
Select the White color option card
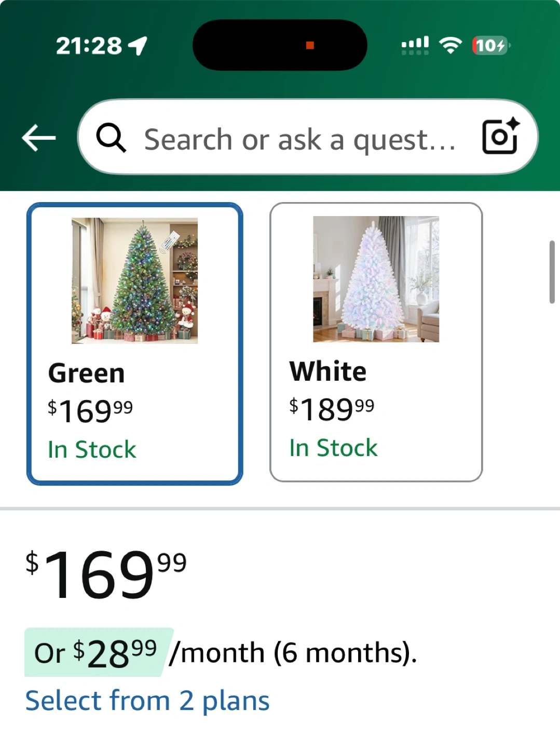[376, 342]
